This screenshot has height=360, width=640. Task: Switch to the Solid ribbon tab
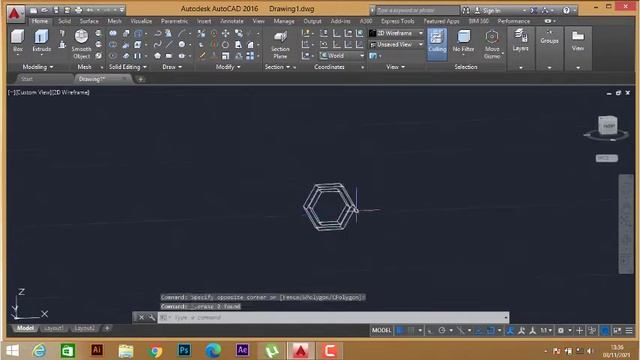coord(64,21)
